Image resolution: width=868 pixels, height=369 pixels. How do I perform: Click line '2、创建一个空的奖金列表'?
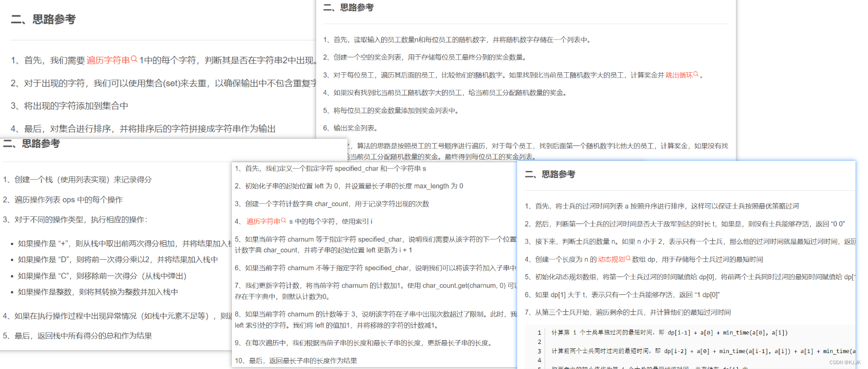[426, 57]
